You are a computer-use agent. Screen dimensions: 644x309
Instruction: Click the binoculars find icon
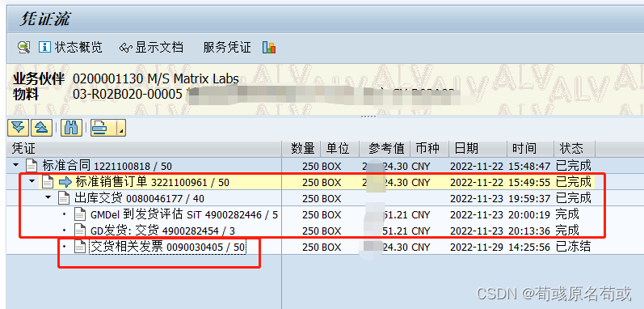pos(71,128)
